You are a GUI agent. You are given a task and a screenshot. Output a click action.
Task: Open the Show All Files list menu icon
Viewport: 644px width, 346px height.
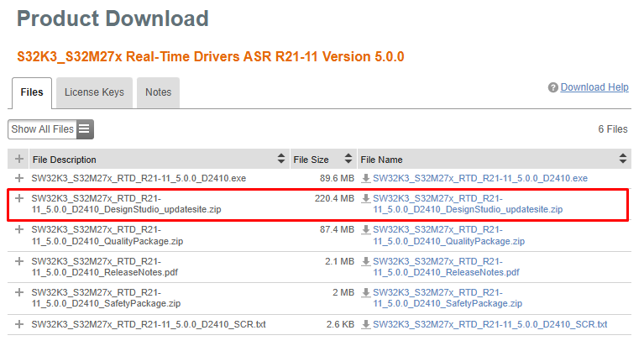click(85, 129)
